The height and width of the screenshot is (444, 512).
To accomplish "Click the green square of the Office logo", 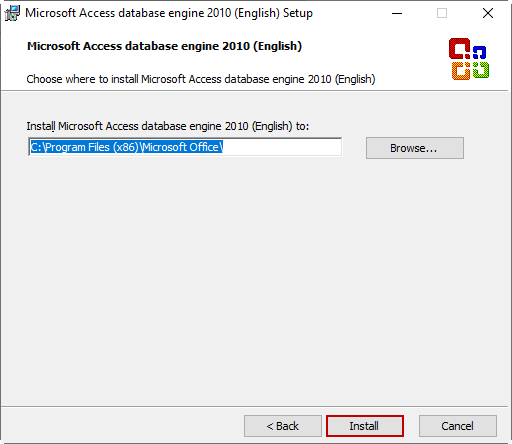I will coord(481,70).
